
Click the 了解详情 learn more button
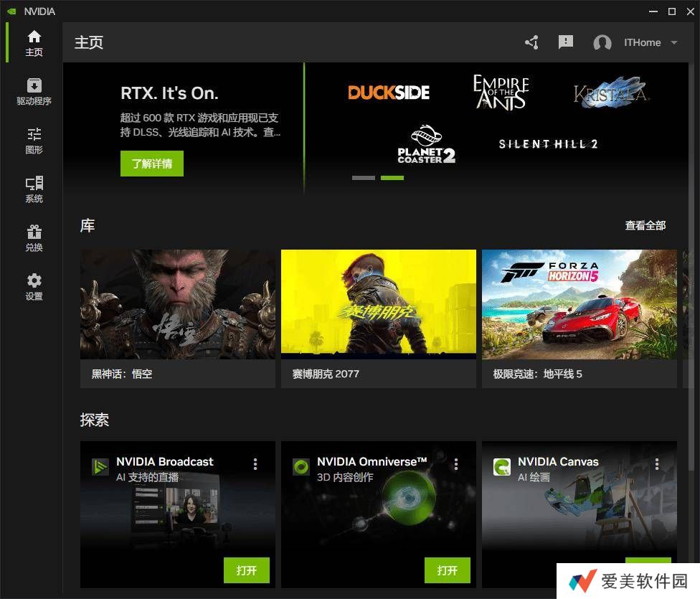(152, 164)
